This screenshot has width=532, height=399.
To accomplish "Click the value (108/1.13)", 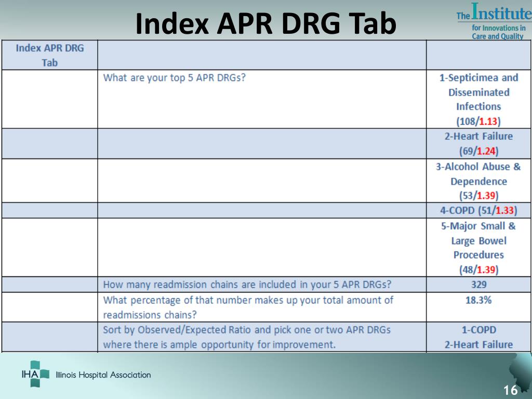I will pyautogui.click(x=478, y=121).
